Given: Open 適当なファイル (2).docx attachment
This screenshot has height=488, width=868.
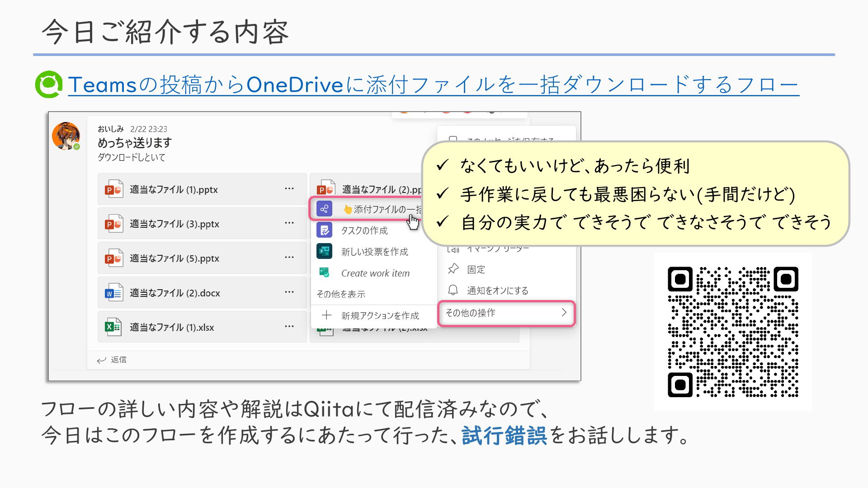Looking at the screenshot, I should (202, 293).
